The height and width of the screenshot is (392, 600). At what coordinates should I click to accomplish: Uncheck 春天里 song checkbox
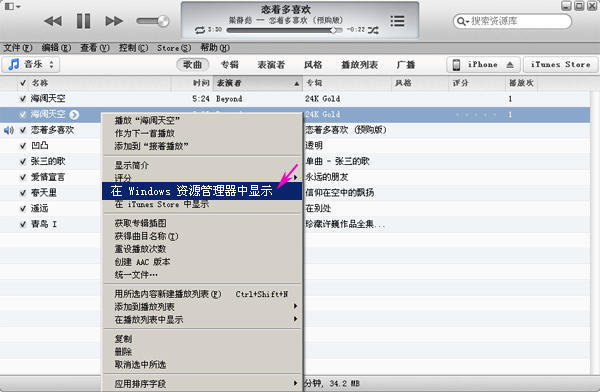coord(23,193)
